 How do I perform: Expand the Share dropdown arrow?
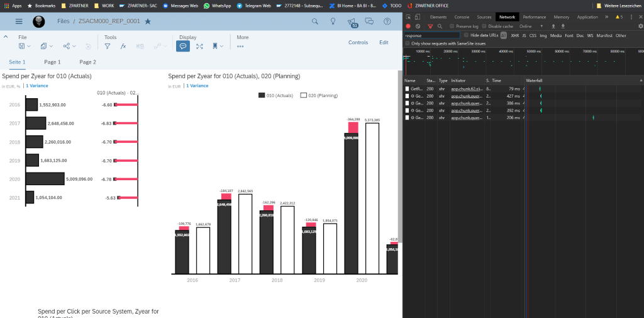(x=74, y=47)
